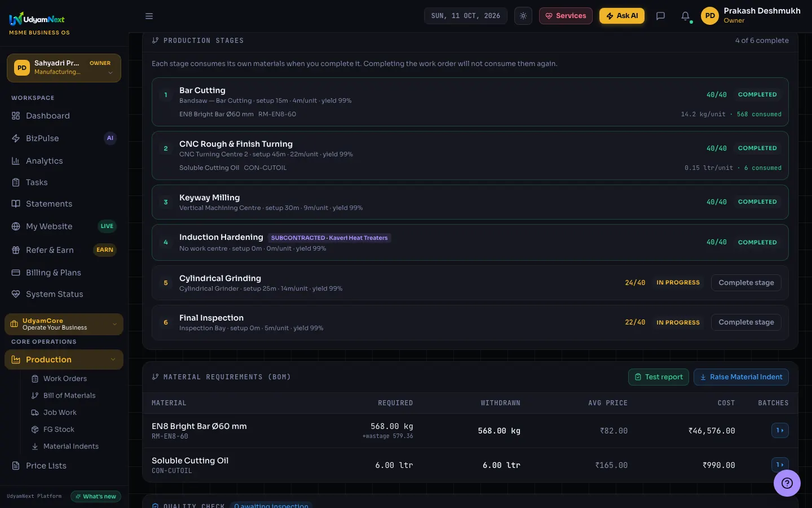Viewport: 812px width, 508px height.
Task: Open the Test report
Action: point(659,377)
